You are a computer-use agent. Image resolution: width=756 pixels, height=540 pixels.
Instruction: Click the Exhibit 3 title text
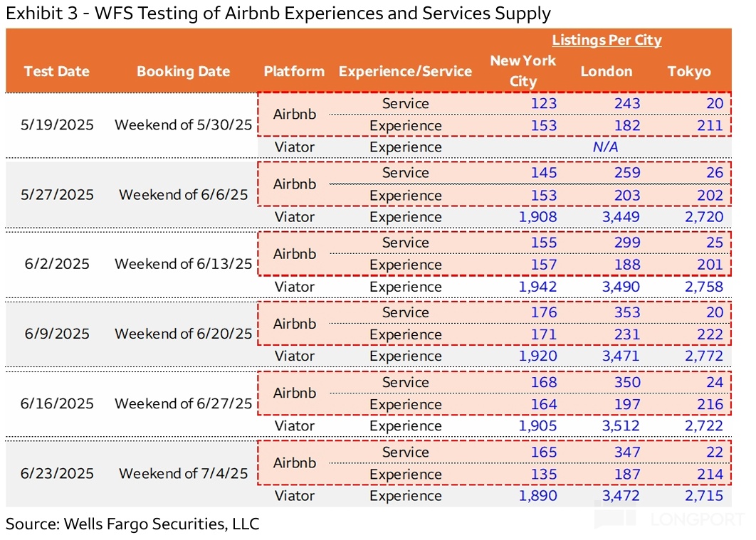[x=278, y=13]
